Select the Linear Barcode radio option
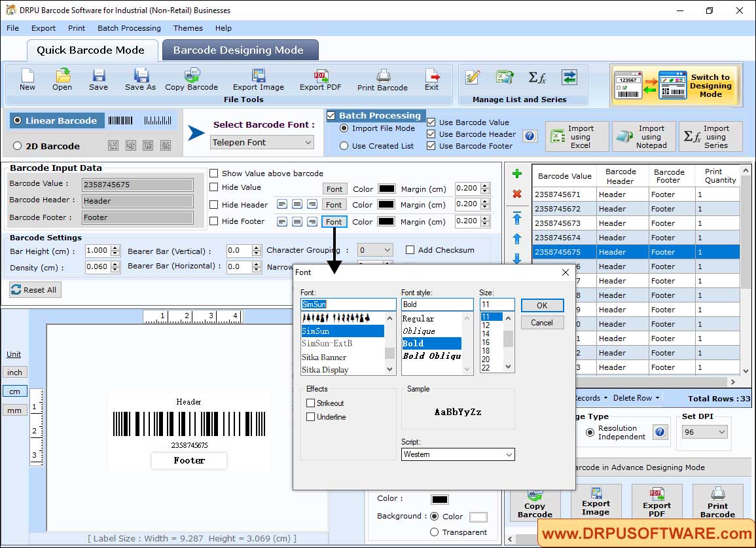 (x=18, y=120)
